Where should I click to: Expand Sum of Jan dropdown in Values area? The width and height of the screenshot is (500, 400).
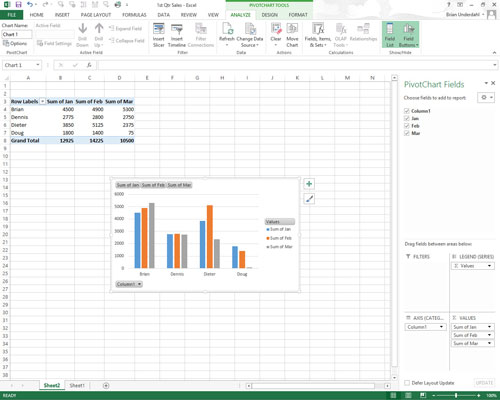[489, 327]
